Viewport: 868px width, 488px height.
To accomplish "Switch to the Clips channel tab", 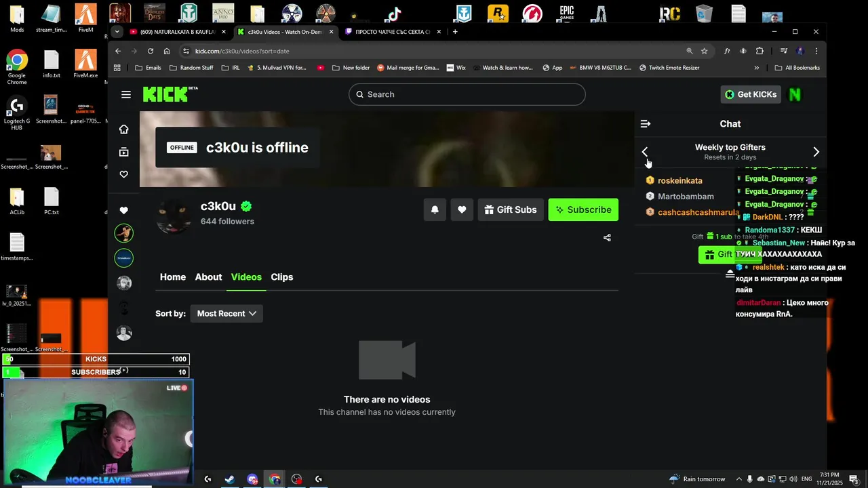I will [x=282, y=277].
